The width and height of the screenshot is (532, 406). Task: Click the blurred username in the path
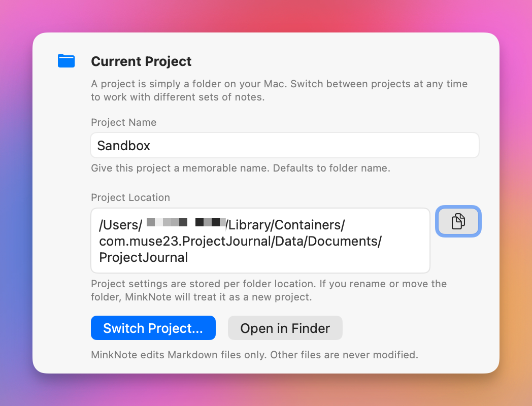186,222
